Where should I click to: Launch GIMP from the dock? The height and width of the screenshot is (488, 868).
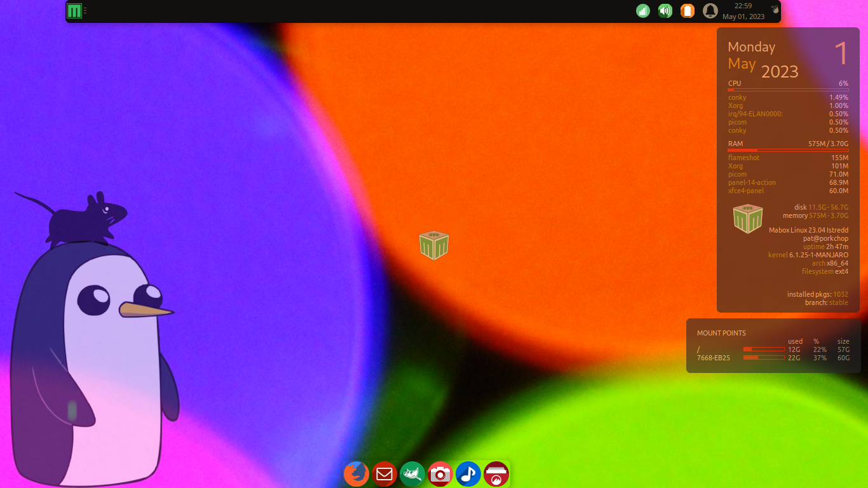tap(412, 474)
